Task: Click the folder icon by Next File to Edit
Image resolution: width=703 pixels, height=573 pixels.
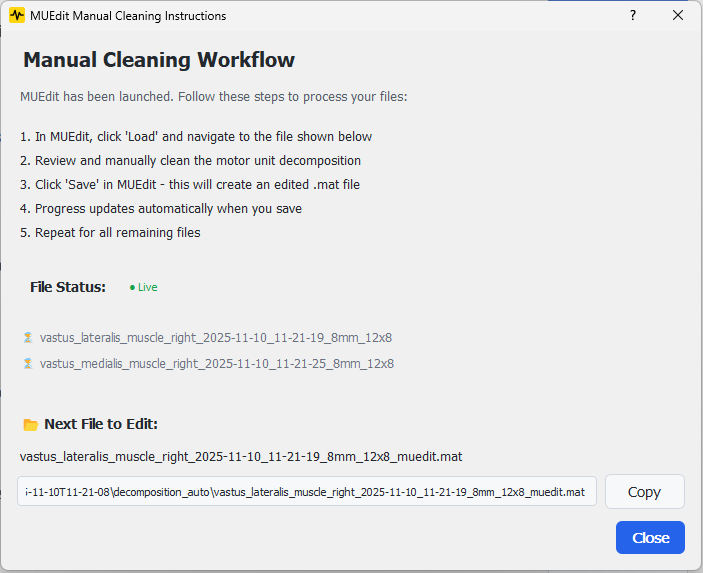Action: (31, 425)
